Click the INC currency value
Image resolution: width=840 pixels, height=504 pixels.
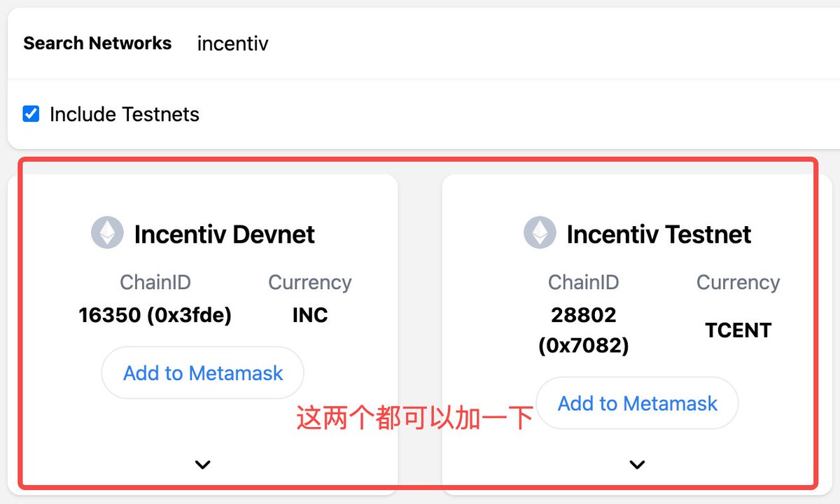pyautogui.click(x=310, y=315)
